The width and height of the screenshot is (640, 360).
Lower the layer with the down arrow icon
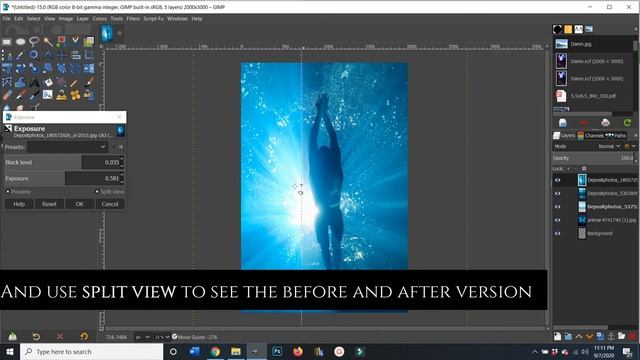click(589, 336)
